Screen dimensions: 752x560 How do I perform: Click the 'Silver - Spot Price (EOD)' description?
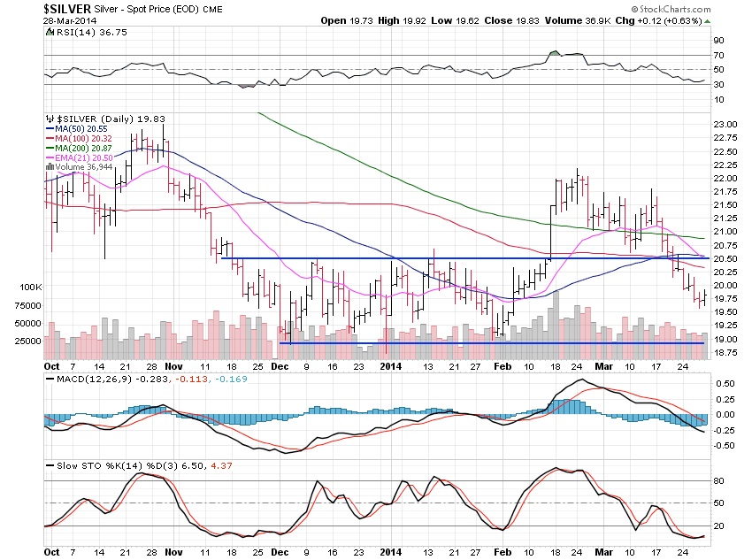coord(146,9)
